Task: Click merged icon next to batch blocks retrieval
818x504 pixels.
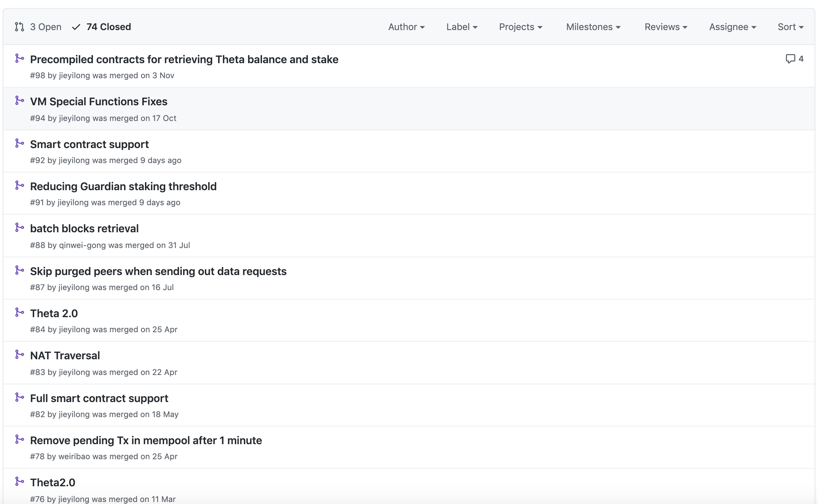Action: coord(19,228)
